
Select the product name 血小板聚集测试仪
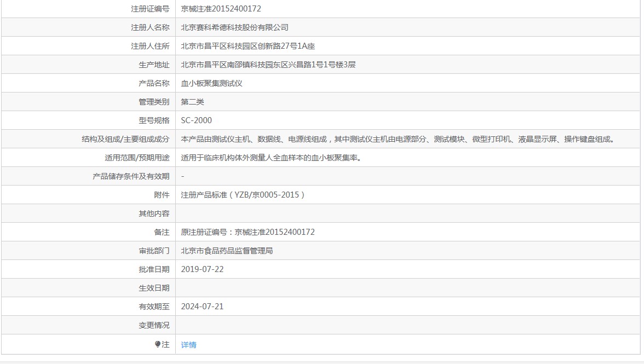pos(211,83)
